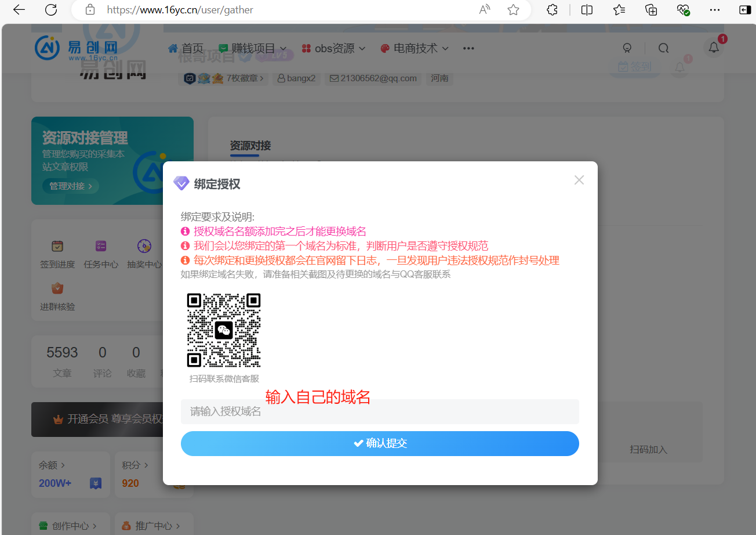Open the three-dot more navigation menu
Viewport: 756px width, 535px height.
468,49
